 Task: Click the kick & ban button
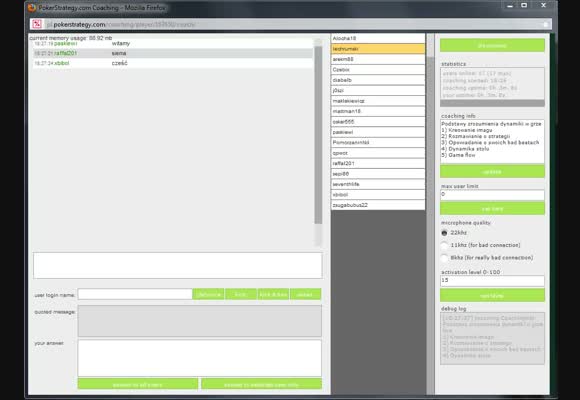[x=273, y=294]
